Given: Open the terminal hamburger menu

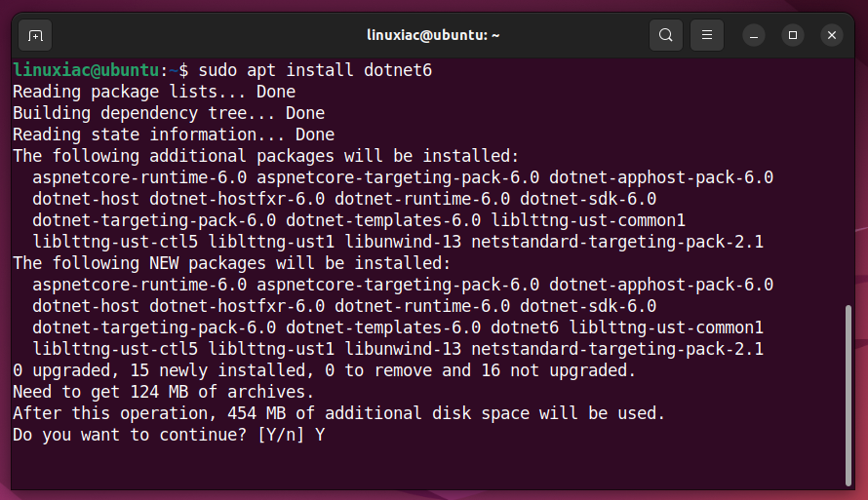Looking at the screenshot, I should pos(707,35).
